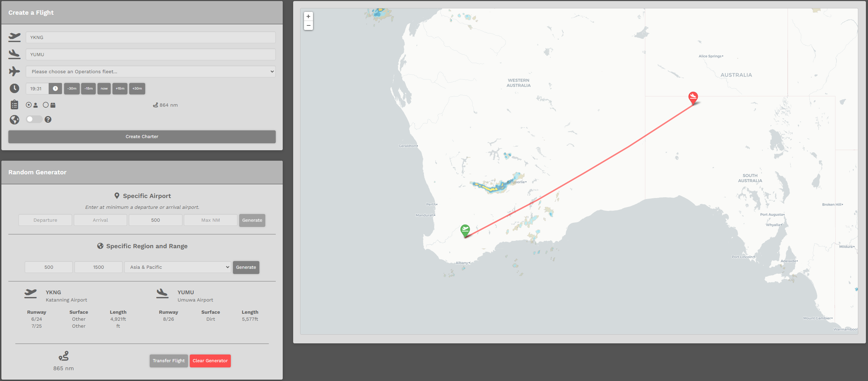Image resolution: width=868 pixels, height=381 pixels.
Task: Click the Clear Generator button
Action: (x=210, y=361)
